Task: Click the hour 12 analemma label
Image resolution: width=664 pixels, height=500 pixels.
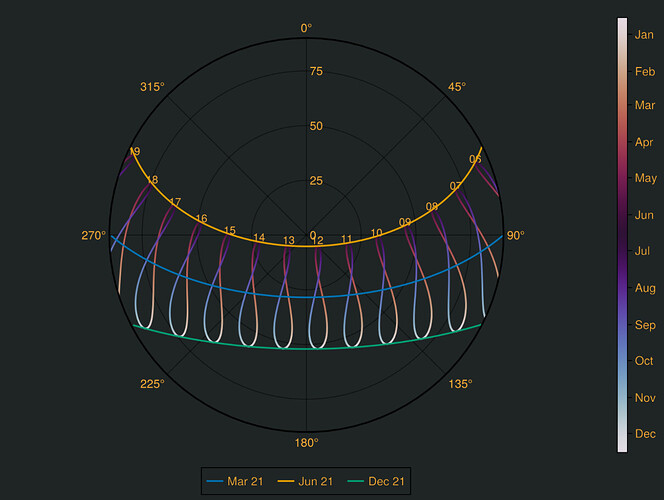Action: [318, 240]
